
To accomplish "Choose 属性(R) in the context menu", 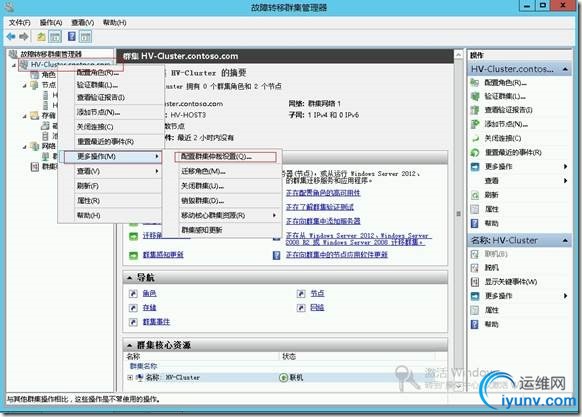I will (x=111, y=201).
